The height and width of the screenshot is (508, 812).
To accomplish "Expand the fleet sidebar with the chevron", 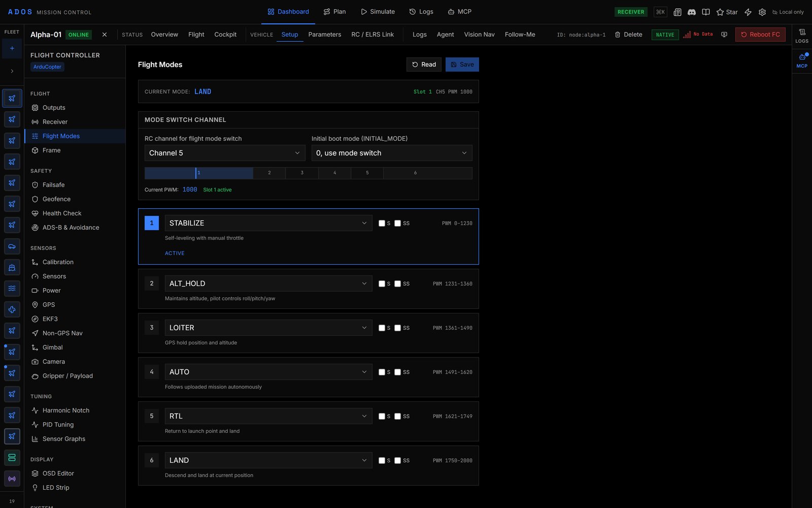I will pos(12,71).
